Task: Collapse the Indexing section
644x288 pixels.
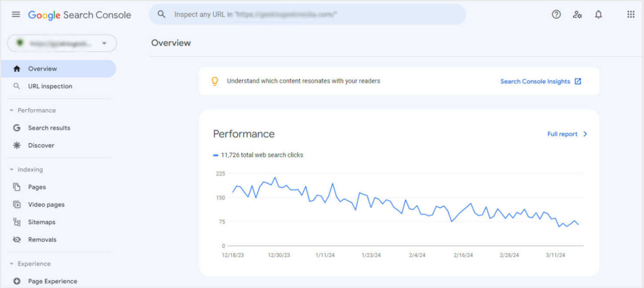Action: pos(12,169)
